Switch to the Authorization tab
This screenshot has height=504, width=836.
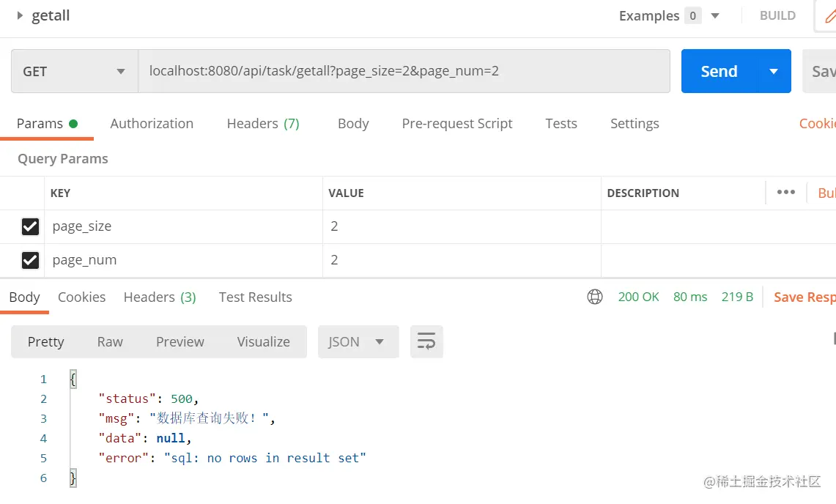[x=152, y=123]
